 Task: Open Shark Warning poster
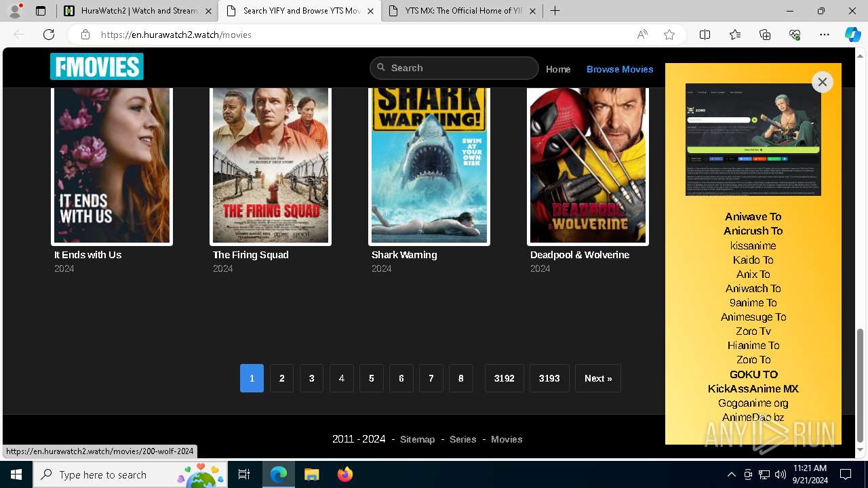(429, 165)
